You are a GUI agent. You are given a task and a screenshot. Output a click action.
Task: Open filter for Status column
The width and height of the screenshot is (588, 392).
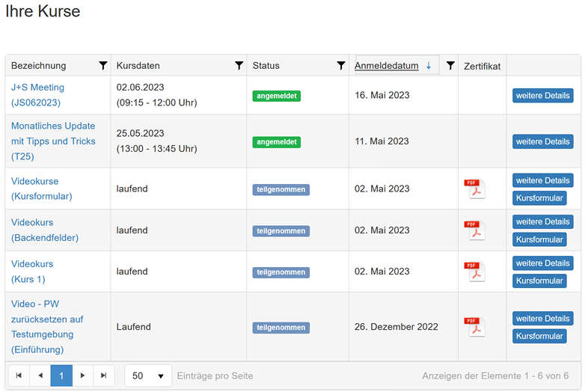click(341, 66)
